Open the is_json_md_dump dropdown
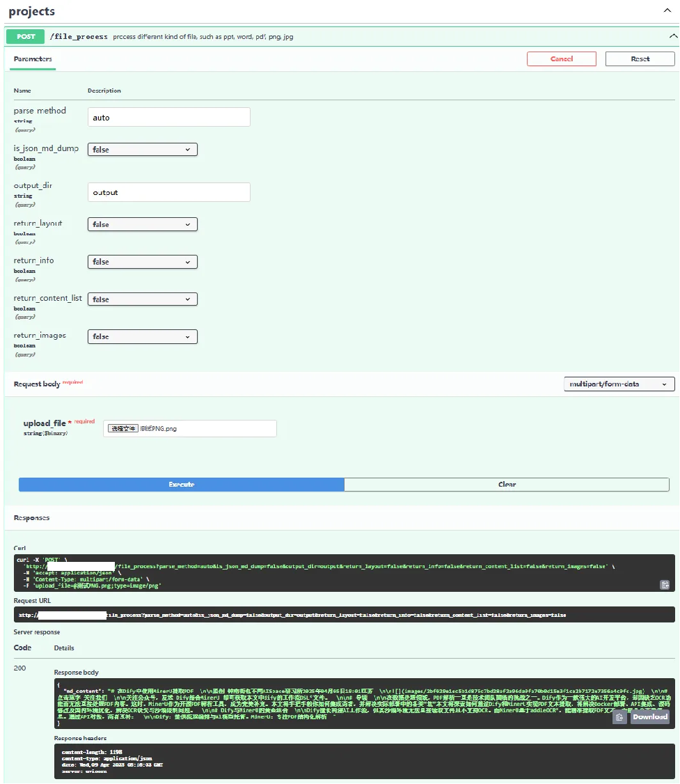680x784 pixels. (143, 150)
